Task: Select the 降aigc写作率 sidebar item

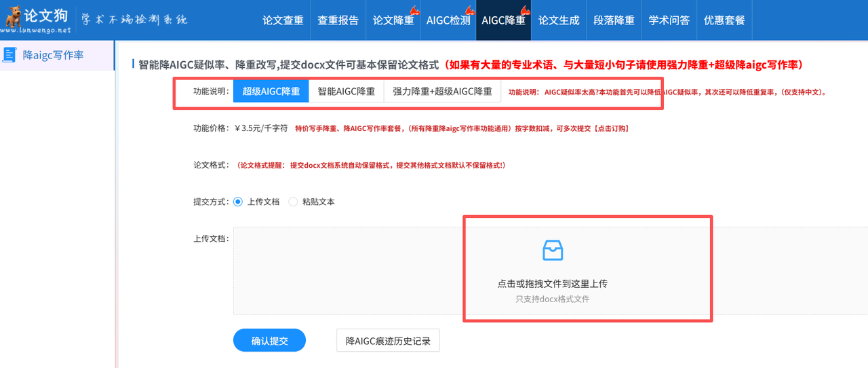Action: [58, 55]
